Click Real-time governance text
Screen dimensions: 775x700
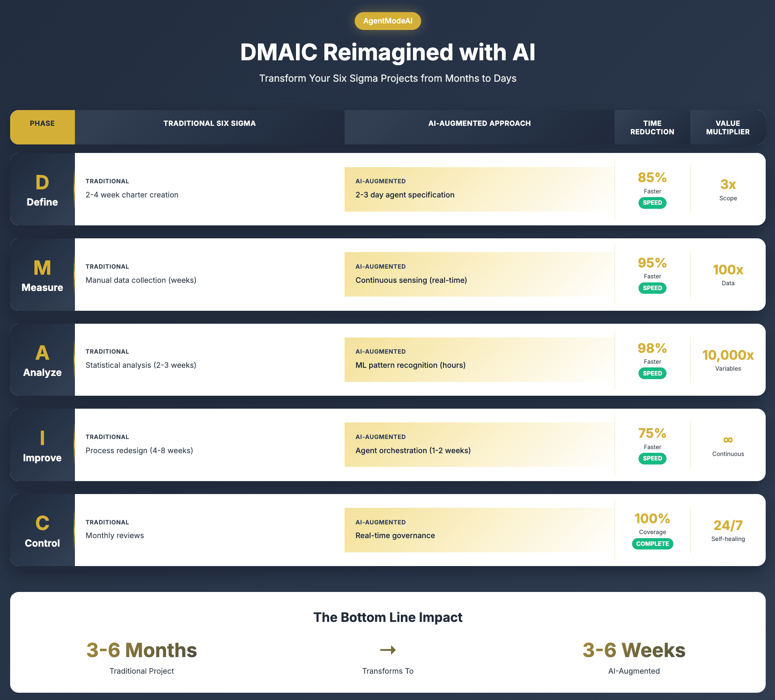[x=395, y=535]
